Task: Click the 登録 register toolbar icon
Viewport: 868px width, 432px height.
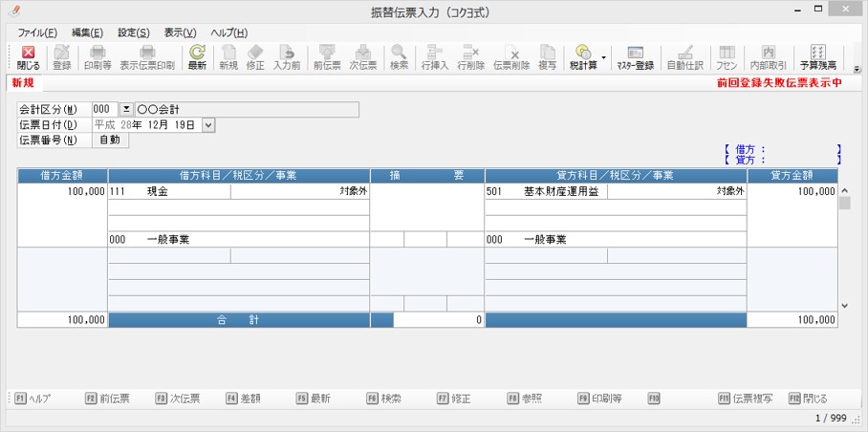Action: pos(62,57)
